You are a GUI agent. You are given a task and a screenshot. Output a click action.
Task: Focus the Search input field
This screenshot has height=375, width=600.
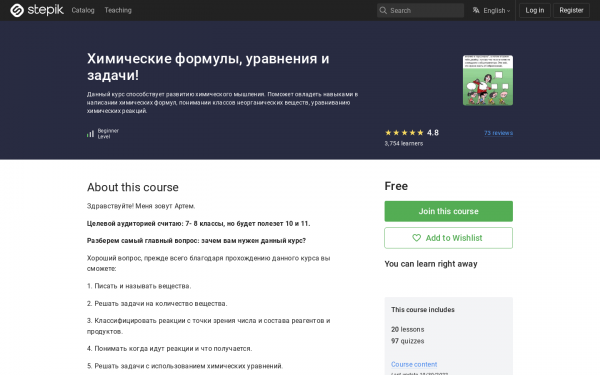(420, 10)
